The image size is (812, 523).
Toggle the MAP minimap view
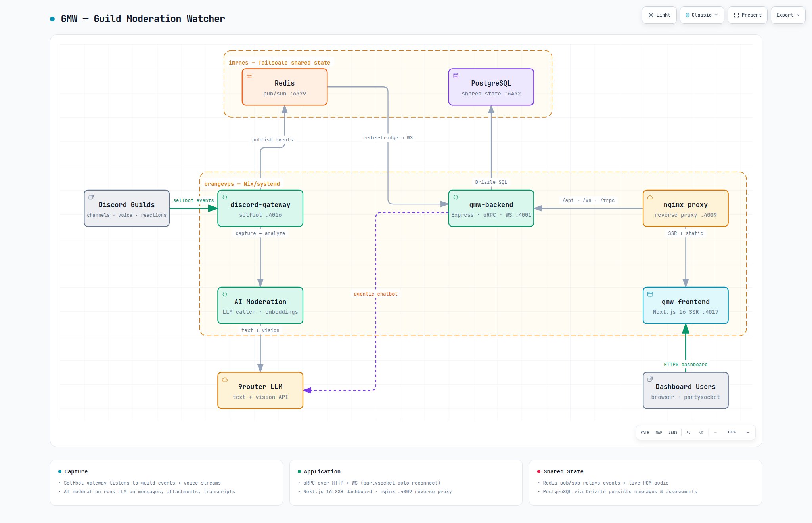coord(659,432)
